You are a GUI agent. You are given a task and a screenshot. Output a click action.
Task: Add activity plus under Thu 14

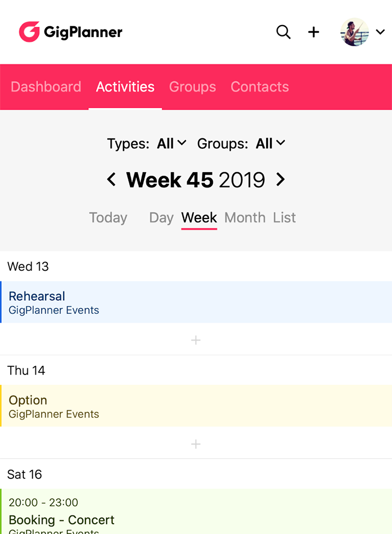coord(196,444)
